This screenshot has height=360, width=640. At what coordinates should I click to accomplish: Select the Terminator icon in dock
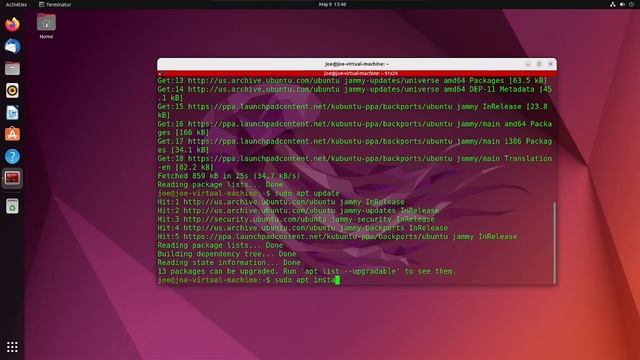(12, 178)
